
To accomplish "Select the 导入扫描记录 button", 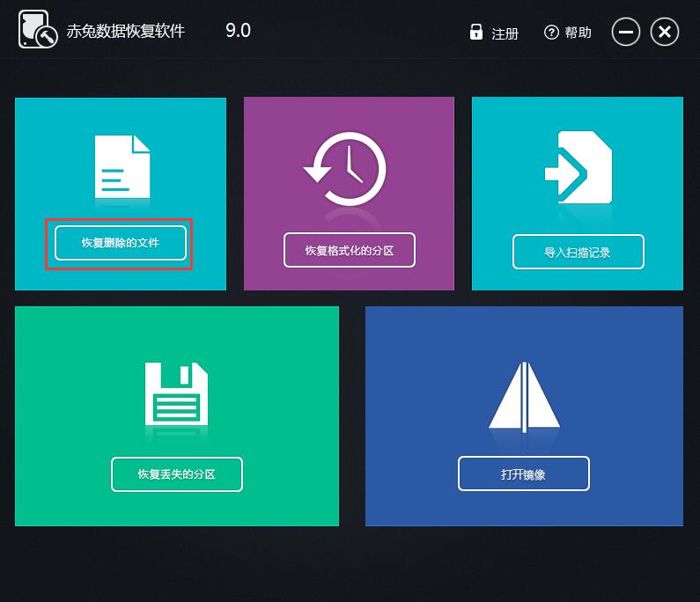I will [578, 252].
